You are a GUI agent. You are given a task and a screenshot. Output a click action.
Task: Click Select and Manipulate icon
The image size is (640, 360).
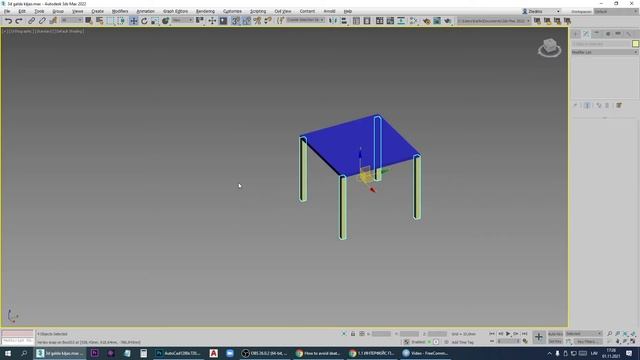click(x=212, y=20)
